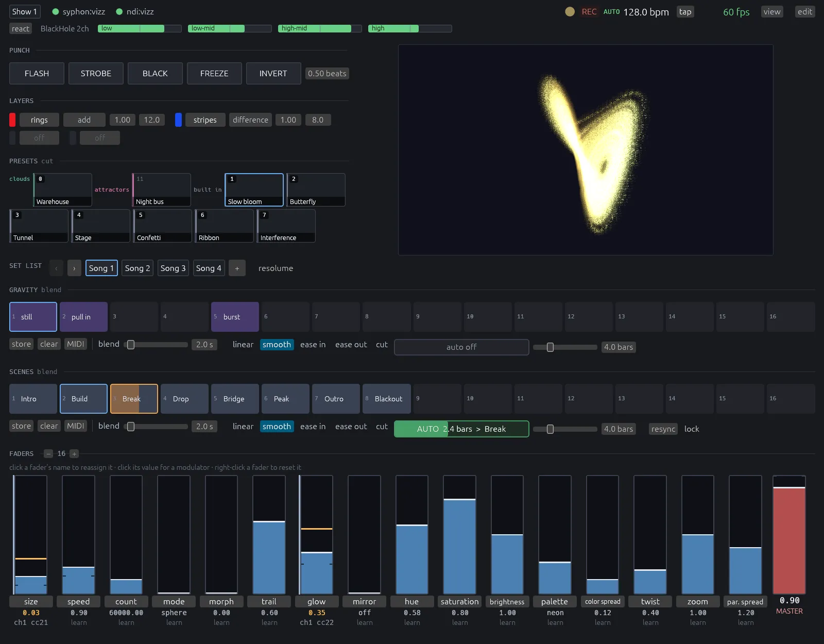824x644 pixels.
Task: Click the MASTER fader bar
Action: coord(789,534)
